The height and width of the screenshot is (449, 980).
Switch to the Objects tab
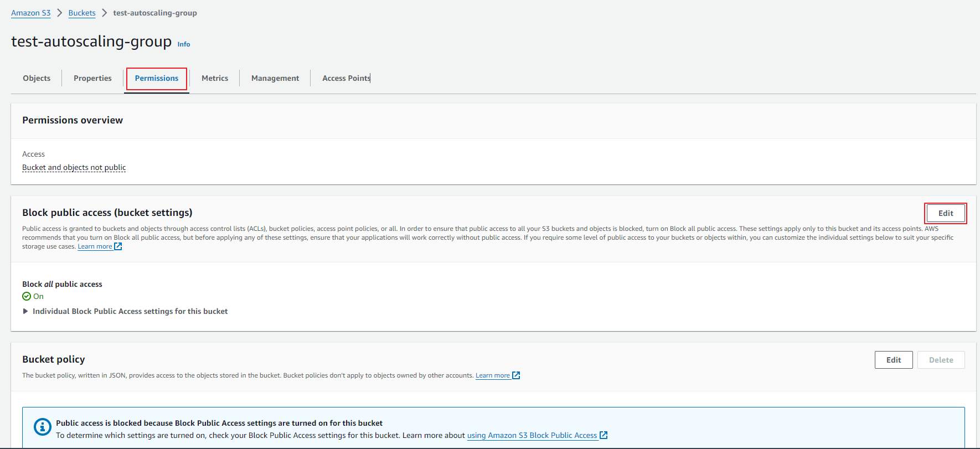click(37, 78)
